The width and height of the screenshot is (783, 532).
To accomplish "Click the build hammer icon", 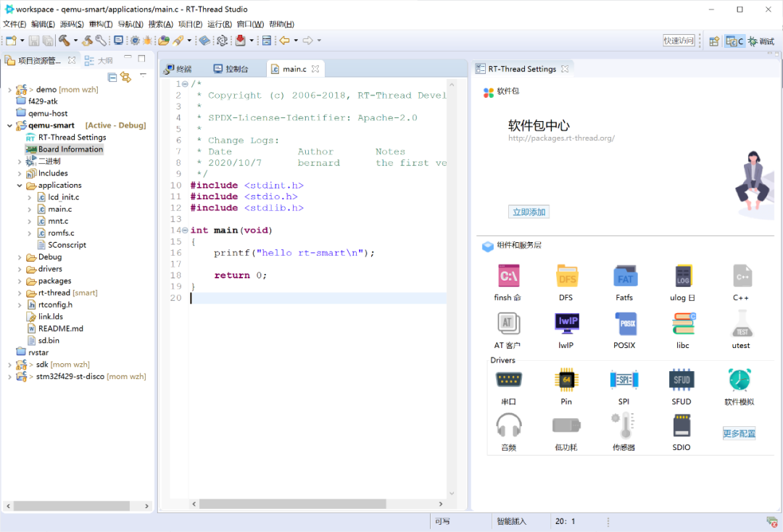I will (x=64, y=41).
